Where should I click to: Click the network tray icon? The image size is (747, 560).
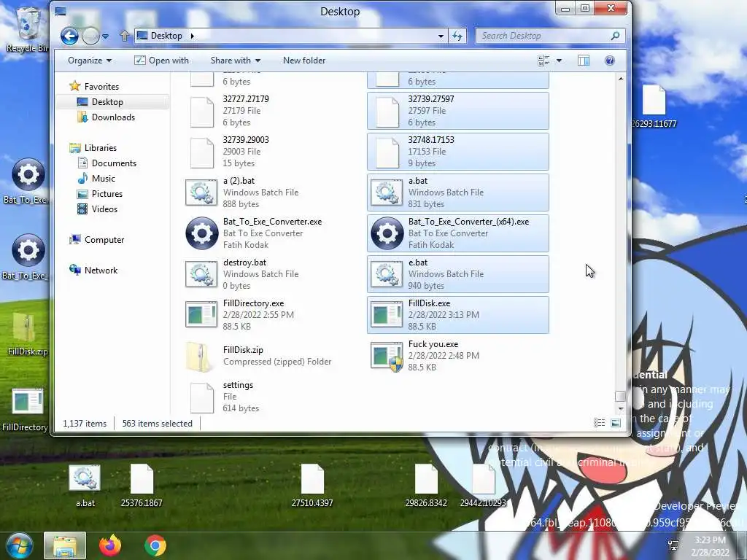click(673, 545)
